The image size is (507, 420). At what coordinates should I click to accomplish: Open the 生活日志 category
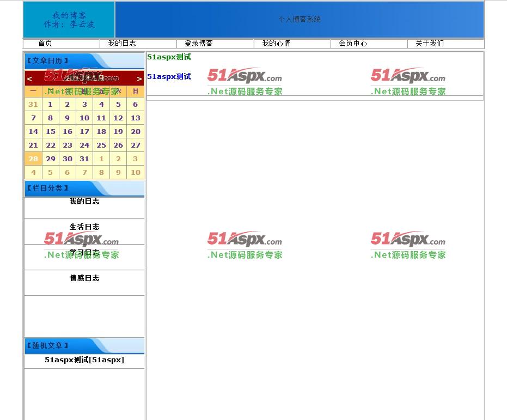[84, 227]
